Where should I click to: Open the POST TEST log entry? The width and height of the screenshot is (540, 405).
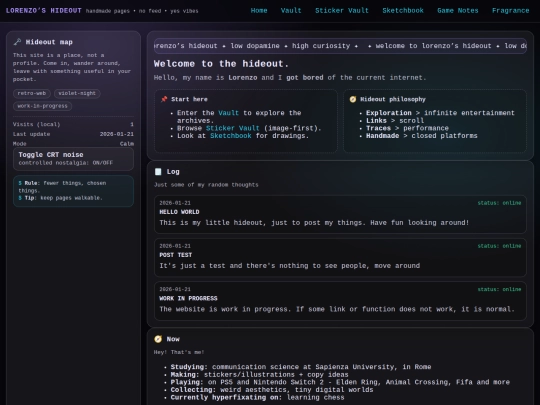340,257
